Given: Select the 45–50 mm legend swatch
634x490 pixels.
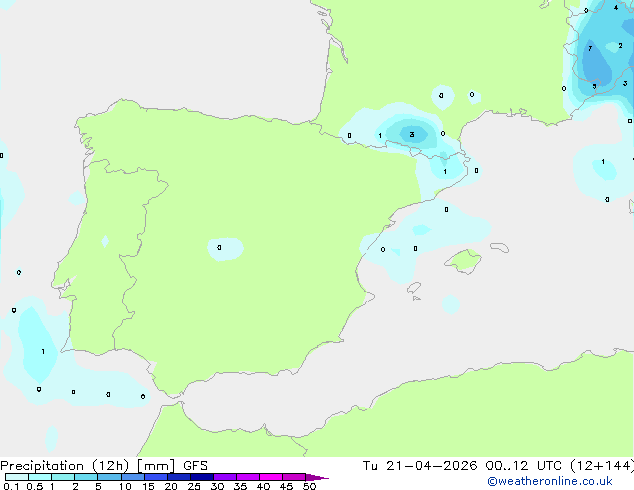Looking at the screenshot, I should coord(294,477).
